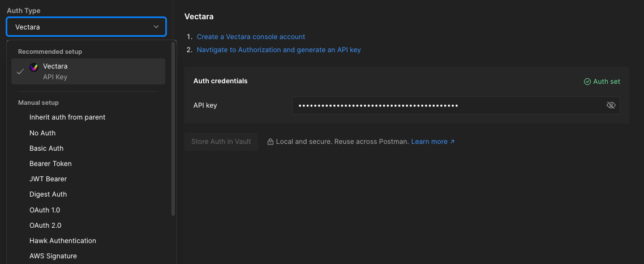Open the Auth Type Vectara dropdown
Screen dimensions: 644x264
tap(86, 27)
